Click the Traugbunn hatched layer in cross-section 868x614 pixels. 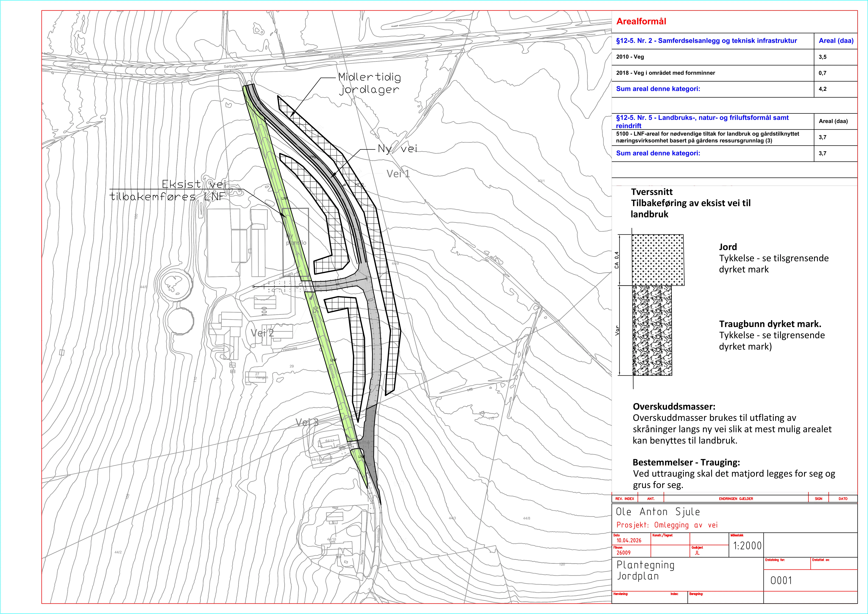pos(652,331)
